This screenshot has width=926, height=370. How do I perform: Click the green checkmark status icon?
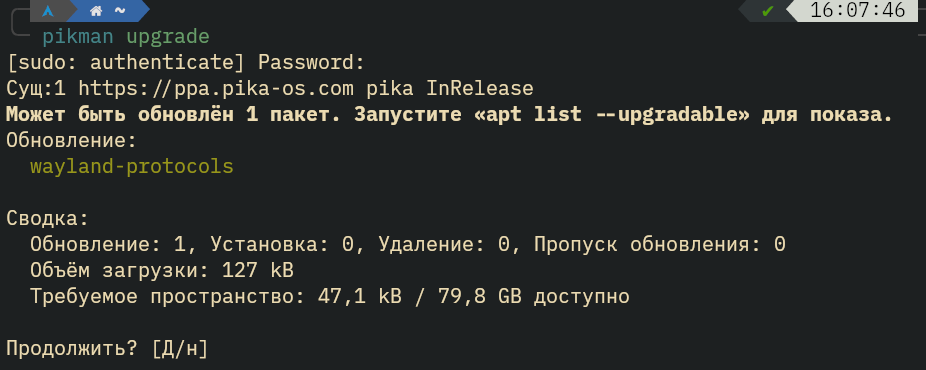(768, 11)
